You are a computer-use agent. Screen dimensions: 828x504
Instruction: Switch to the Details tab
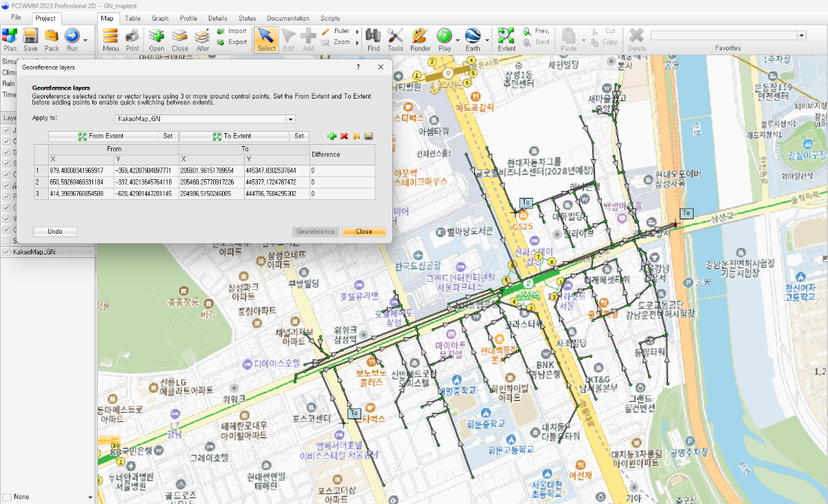point(218,18)
